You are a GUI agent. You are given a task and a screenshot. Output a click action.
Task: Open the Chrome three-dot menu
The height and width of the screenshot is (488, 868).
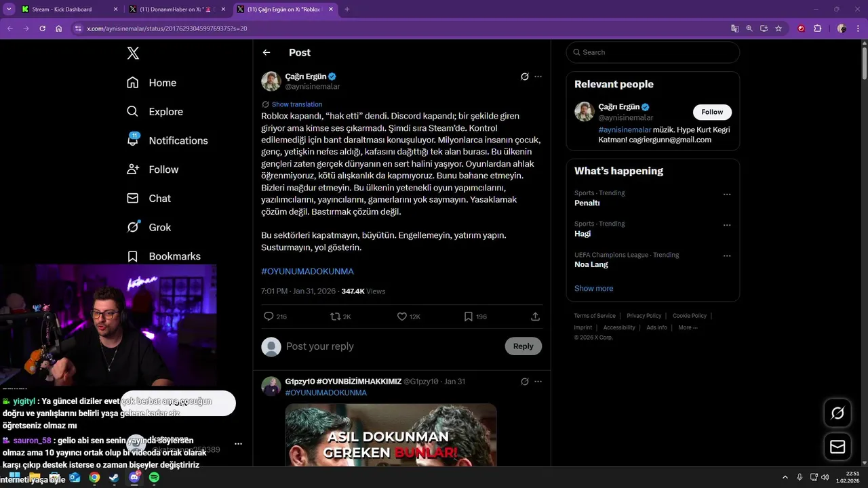[x=858, y=28]
